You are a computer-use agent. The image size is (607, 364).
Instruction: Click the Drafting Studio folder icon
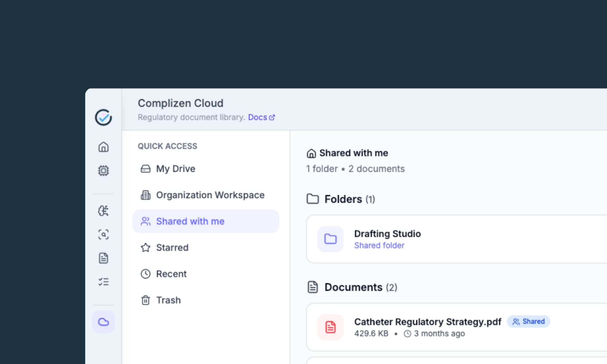[x=330, y=239]
